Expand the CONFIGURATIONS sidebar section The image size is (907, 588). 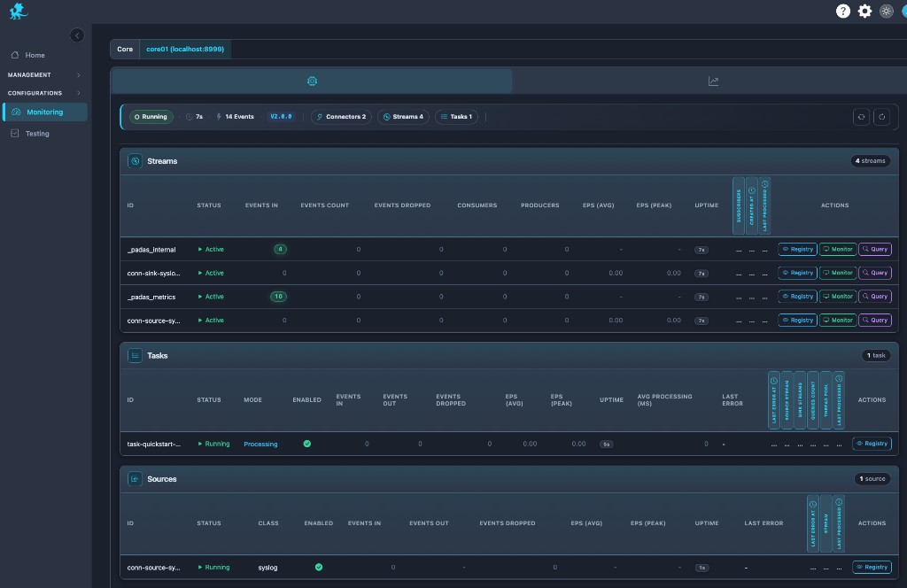point(43,92)
